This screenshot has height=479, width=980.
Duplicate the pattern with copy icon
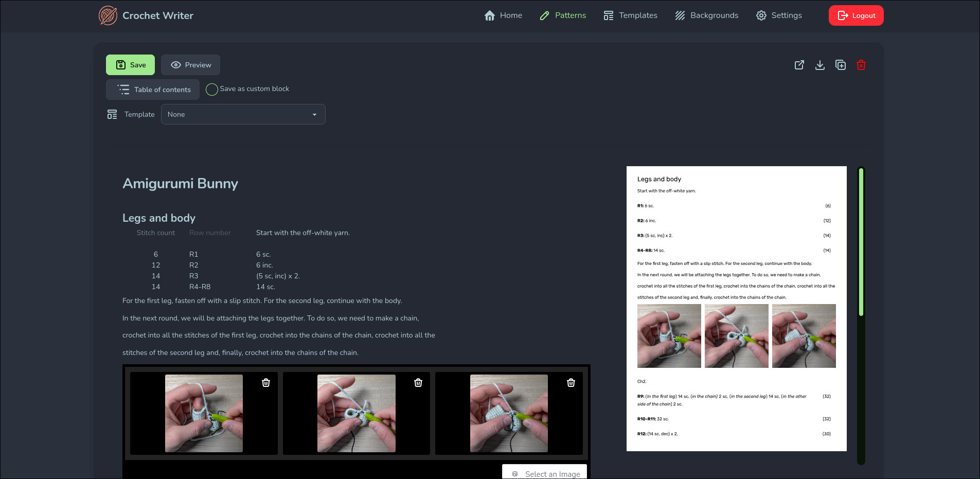841,65
